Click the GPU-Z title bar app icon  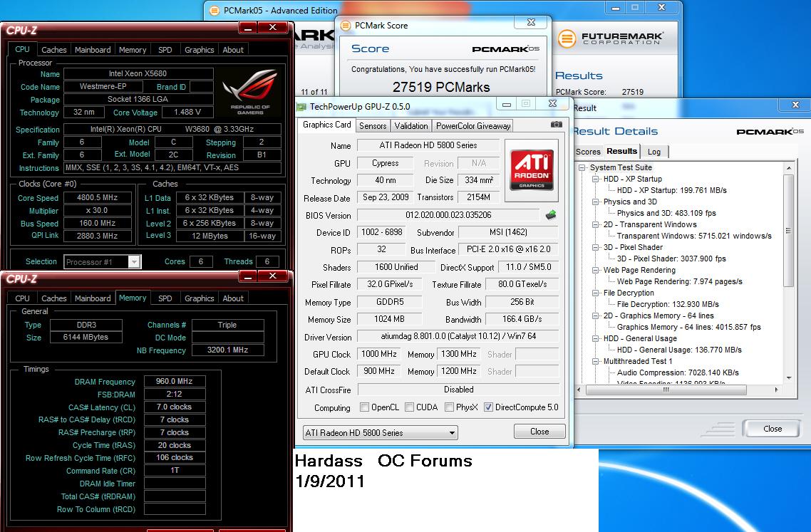[301, 107]
